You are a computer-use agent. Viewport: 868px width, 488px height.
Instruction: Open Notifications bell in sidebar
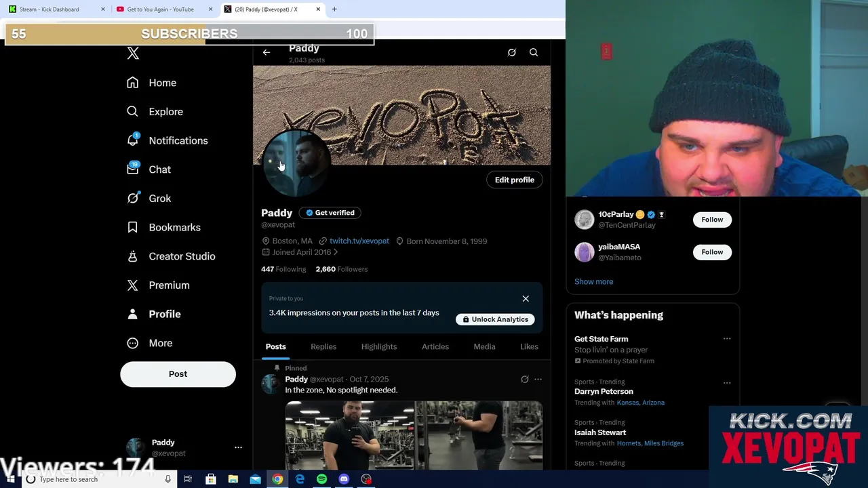(x=133, y=140)
